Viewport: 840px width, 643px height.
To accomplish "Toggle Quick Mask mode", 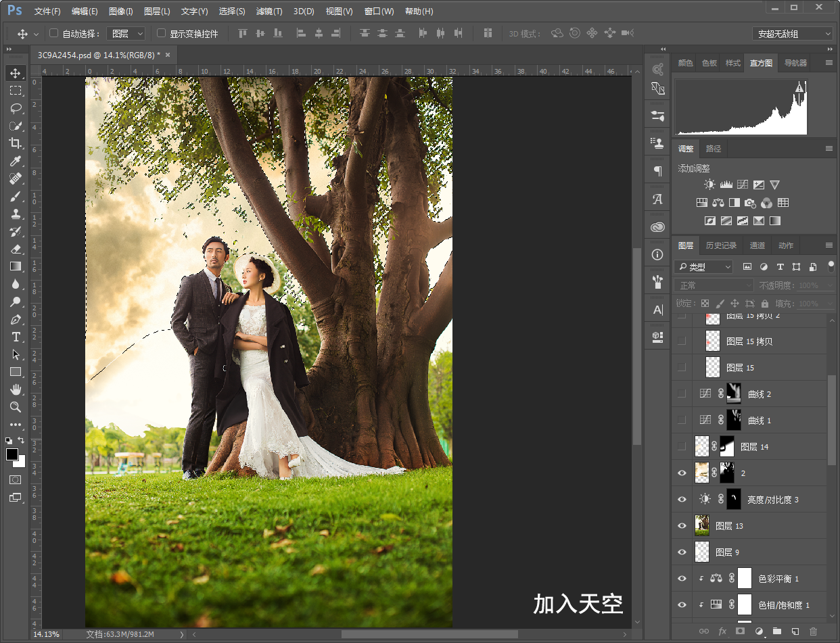I will 15,479.
